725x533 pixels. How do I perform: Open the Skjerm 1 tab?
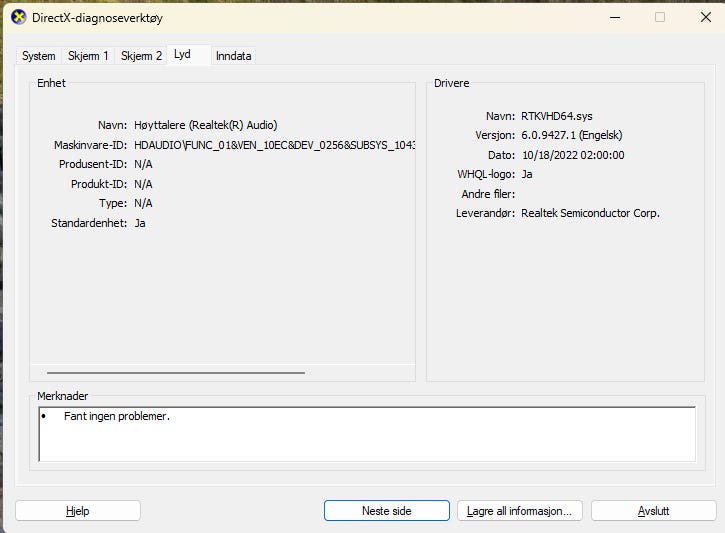(88, 56)
